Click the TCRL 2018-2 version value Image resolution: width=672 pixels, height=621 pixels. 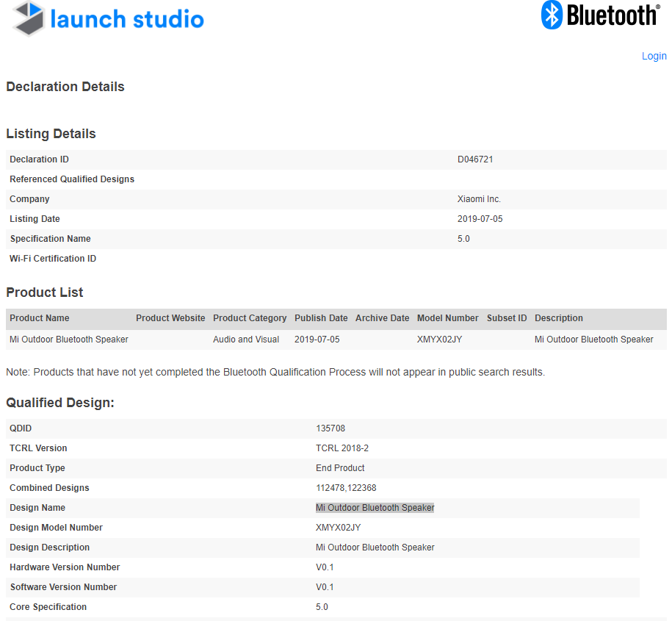point(342,448)
